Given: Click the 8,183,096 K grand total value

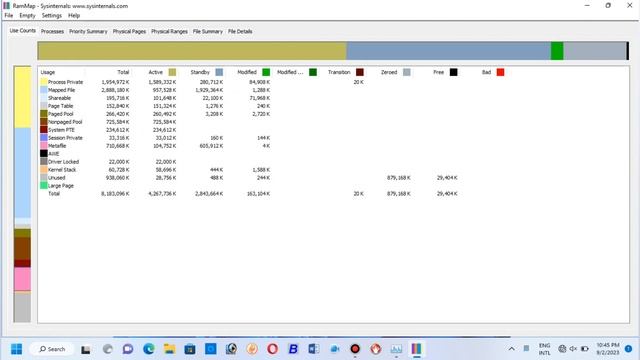Looking at the screenshot, I should click(x=115, y=193).
